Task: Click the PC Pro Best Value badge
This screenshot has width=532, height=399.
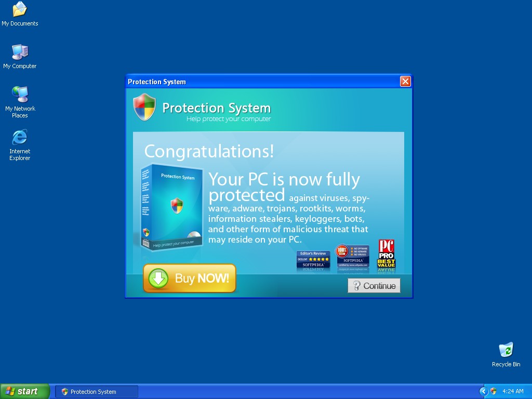Action: point(386,254)
